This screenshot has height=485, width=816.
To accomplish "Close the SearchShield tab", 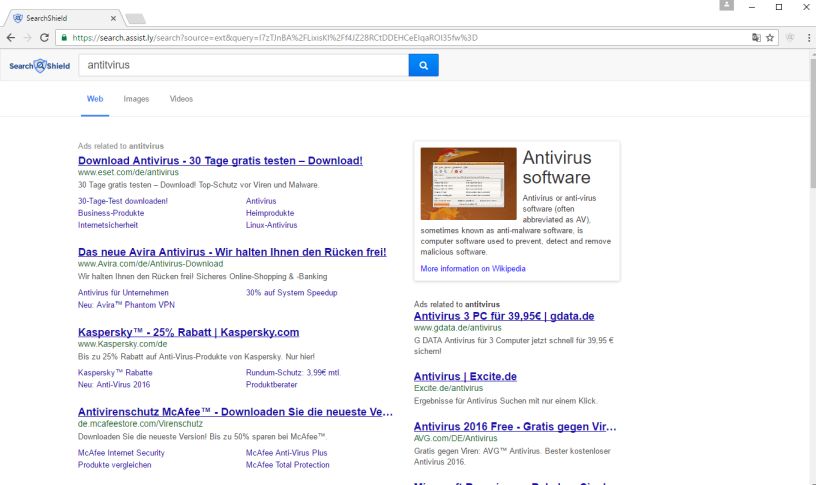I will pyautogui.click(x=113, y=18).
